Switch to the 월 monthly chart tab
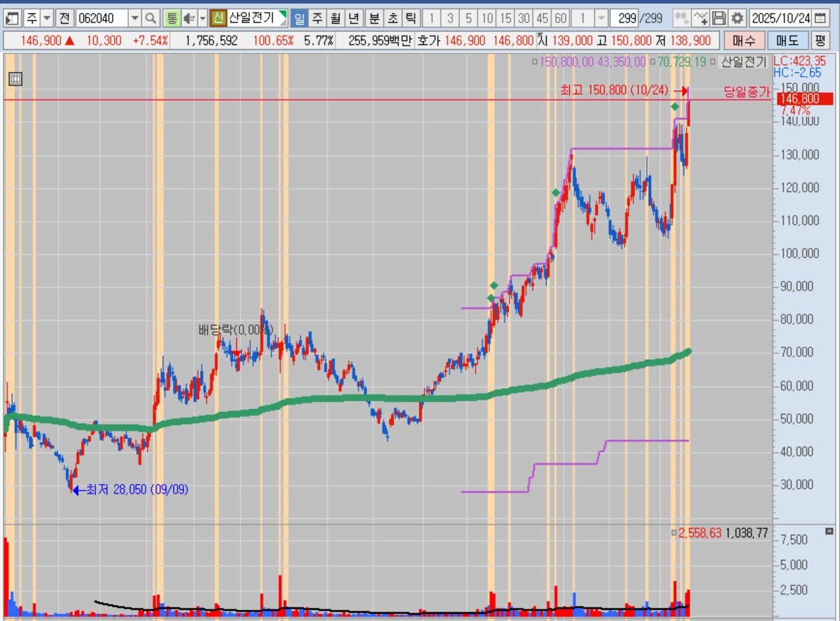The image size is (840, 621). pos(335,18)
